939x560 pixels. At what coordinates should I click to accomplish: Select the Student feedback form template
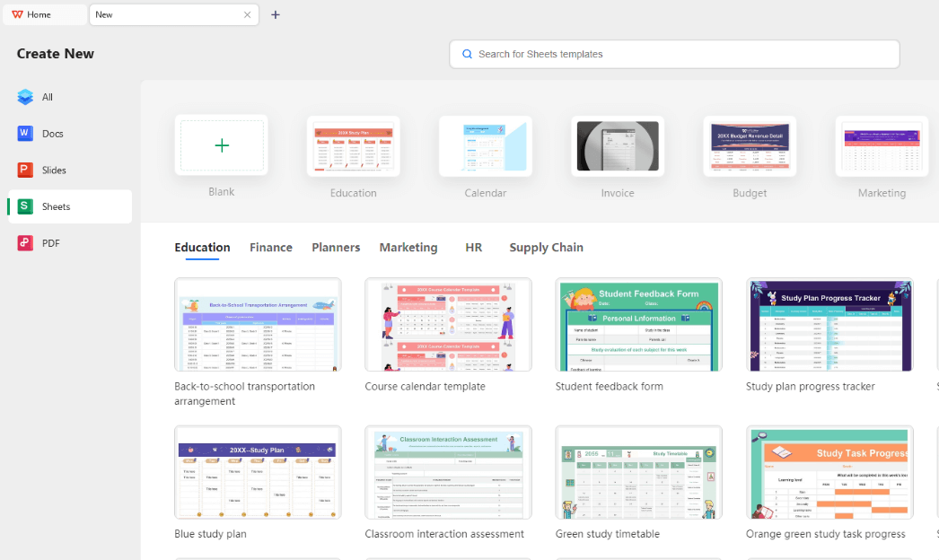click(x=638, y=325)
